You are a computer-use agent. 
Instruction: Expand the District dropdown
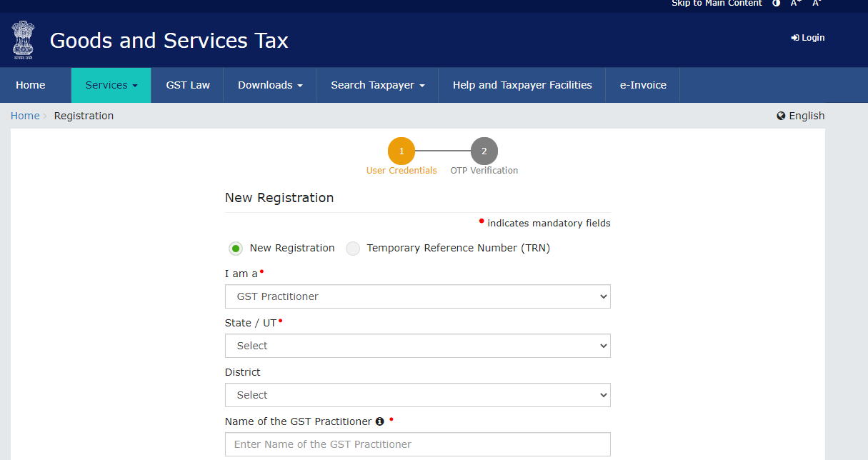click(x=417, y=394)
